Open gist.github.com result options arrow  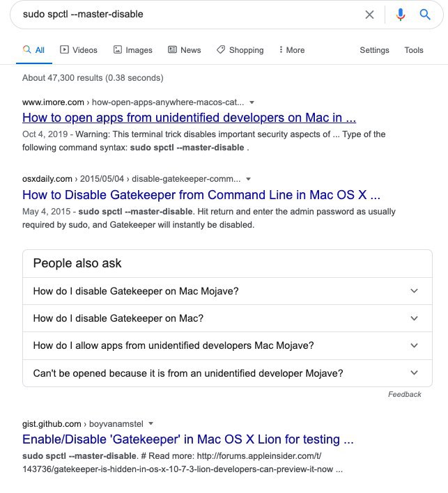150,423
